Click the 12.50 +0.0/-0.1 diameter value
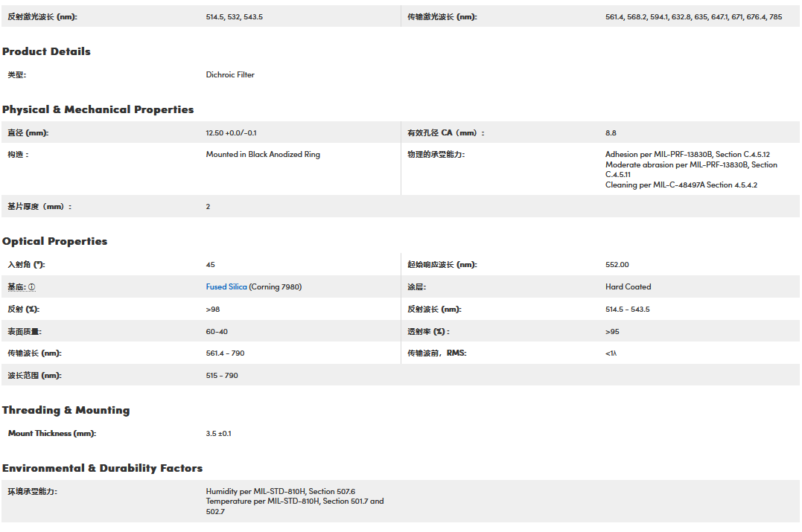This screenshot has height=532, width=802. pyautogui.click(x=231, y=133)
